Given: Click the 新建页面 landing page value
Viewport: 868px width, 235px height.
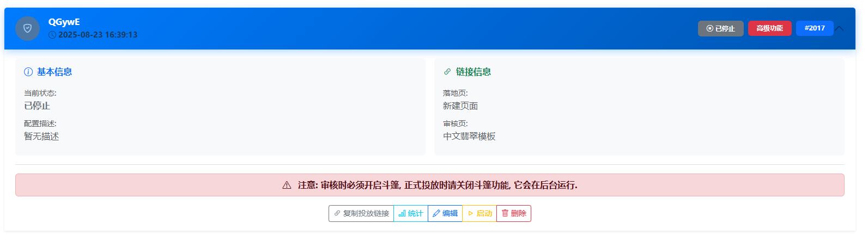Looking at the screenshot, I should coord(460,106).
